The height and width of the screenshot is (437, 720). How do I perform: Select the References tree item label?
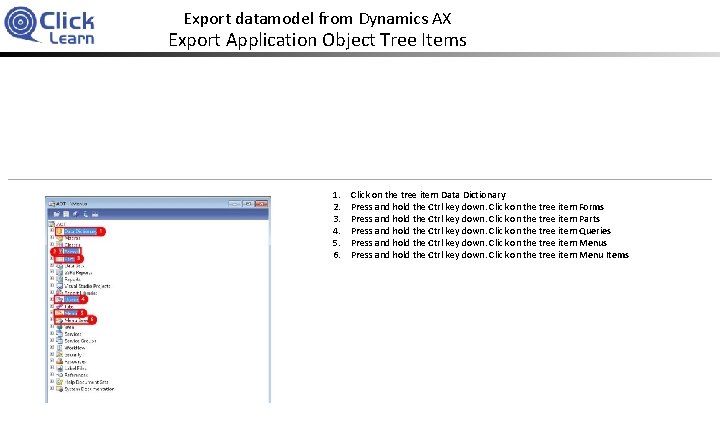pyautogui.click(x=76, y=375)
